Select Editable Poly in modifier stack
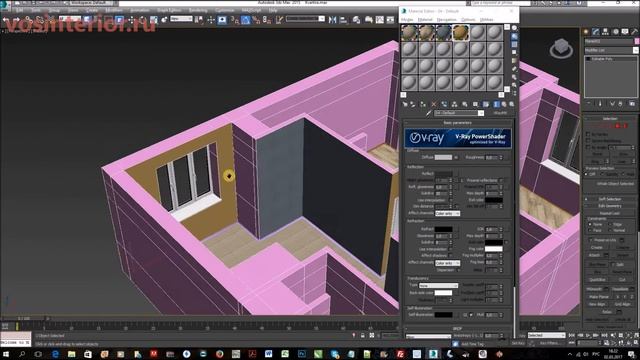 pyautogui.click(x=602, y=59)
